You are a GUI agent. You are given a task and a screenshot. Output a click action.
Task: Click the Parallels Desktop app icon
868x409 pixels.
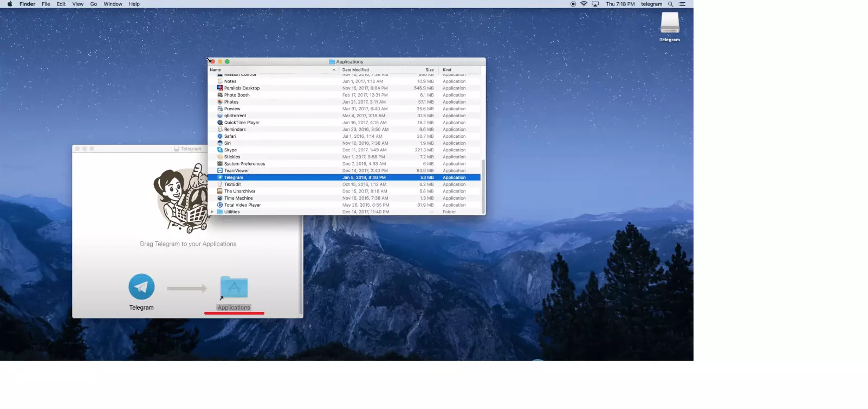[220, 88]
